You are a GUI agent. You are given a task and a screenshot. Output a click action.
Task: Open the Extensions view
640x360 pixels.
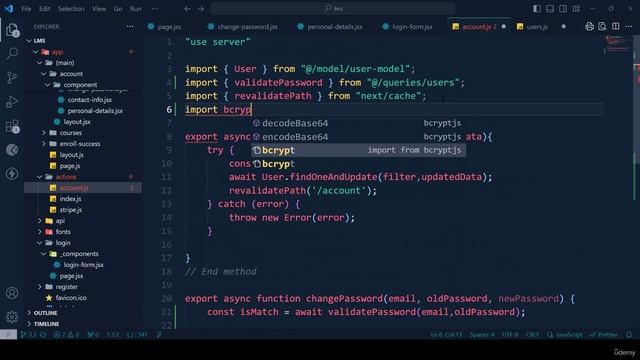(12, 126)
